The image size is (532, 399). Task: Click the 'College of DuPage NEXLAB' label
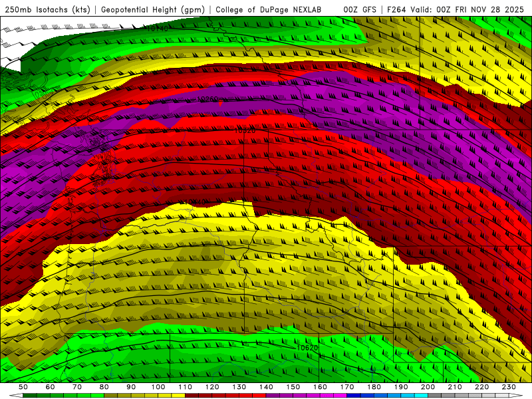(x=269, y=10)
